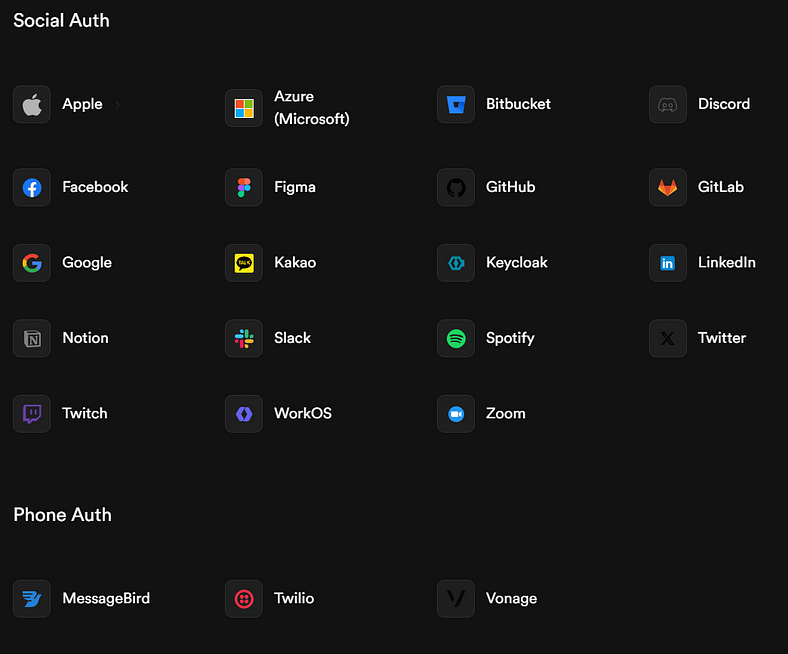The width and height of the screenshot is (788, 654).
Task: Click the Notion logo icon
Action: click(x=32, y=338)
